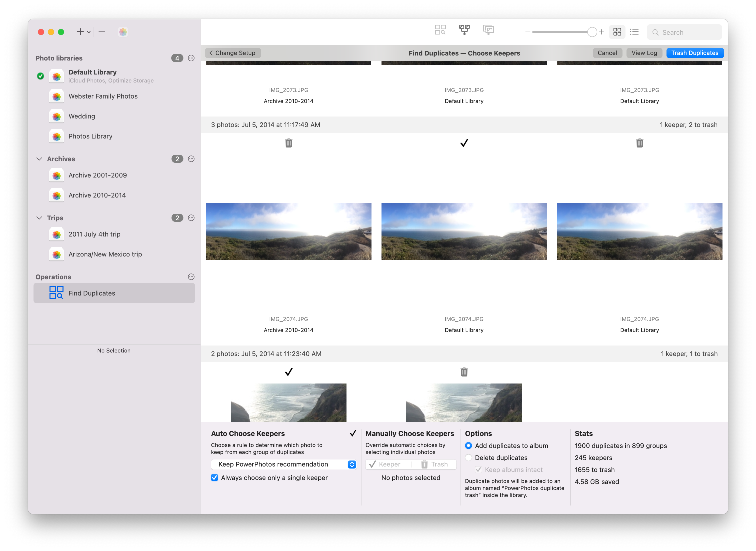This screenshot has height=551, width=756.
Task: Select Delete duplicates radio option
Action: pos(468,457)
